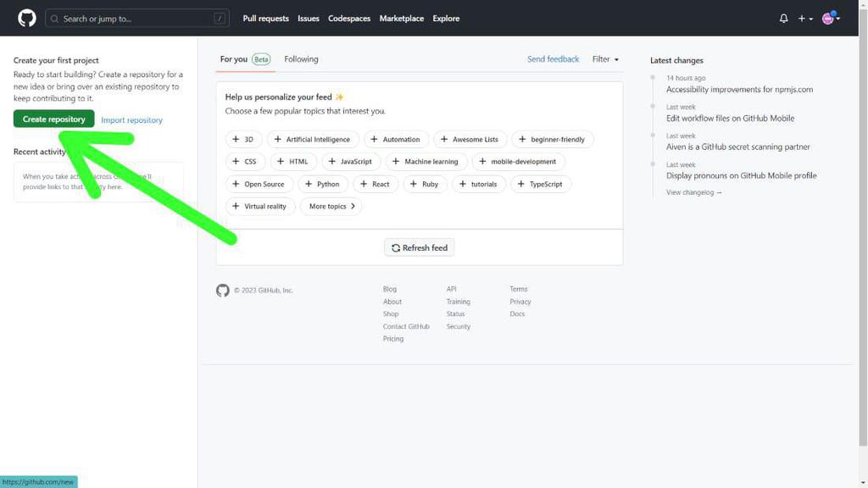Open the footer API link
The height and width of the screenshot is (488, 868).
pos(451,290)
